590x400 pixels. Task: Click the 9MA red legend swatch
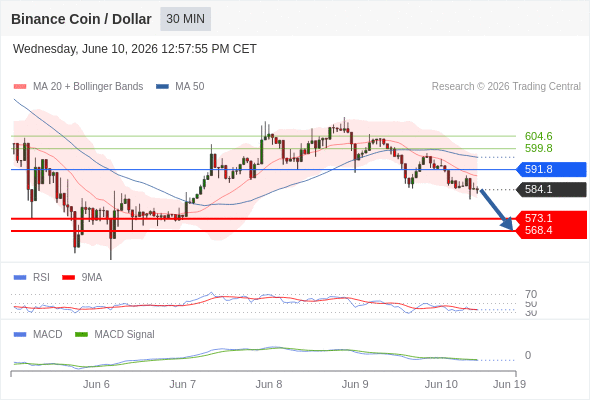[68, 278]
